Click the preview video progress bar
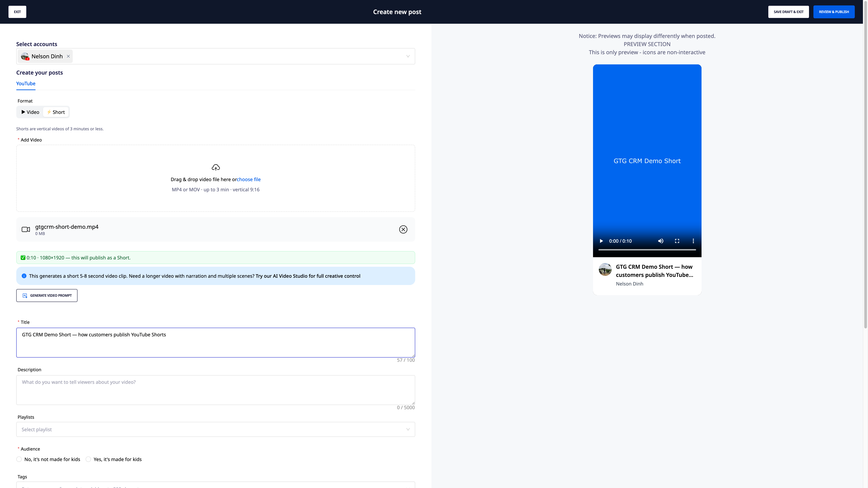Viewport: 868px width, 488px height. point(647,250)
